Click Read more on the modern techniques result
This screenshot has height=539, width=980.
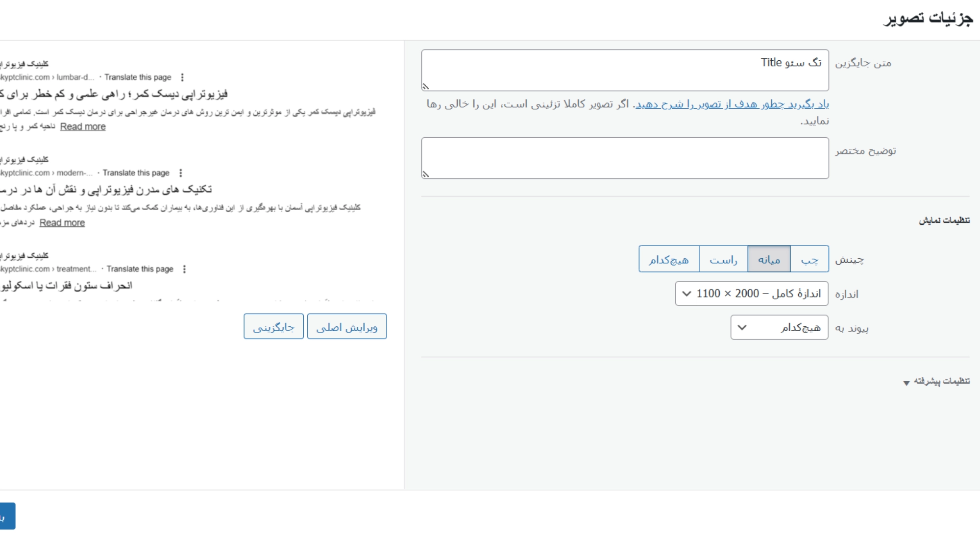point(61,222)
